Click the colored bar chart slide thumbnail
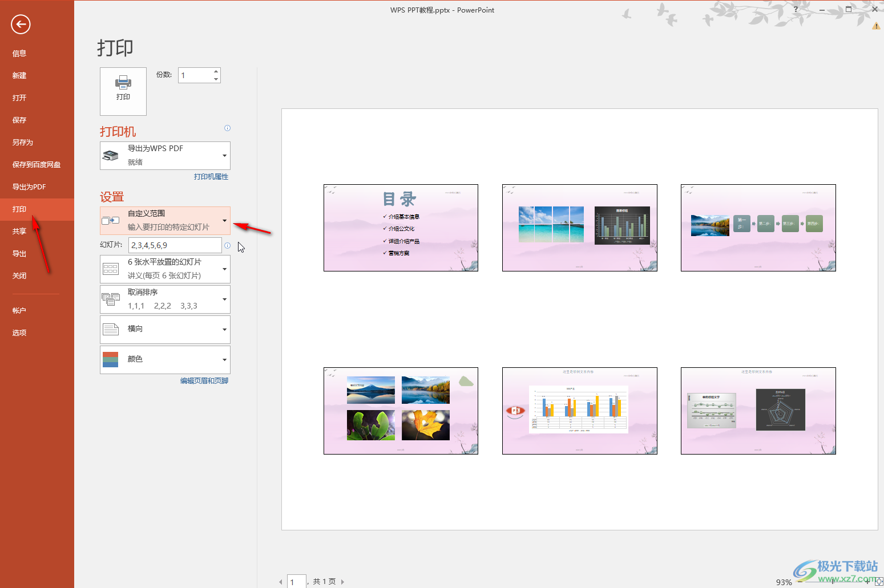This screenshot has width=884, height=588. [580, 411]
